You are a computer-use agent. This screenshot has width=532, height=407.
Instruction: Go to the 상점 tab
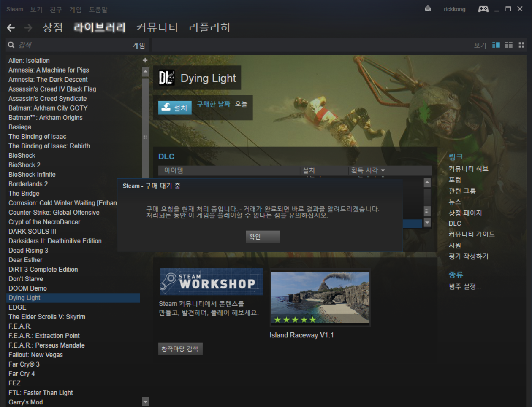[53, 28]
